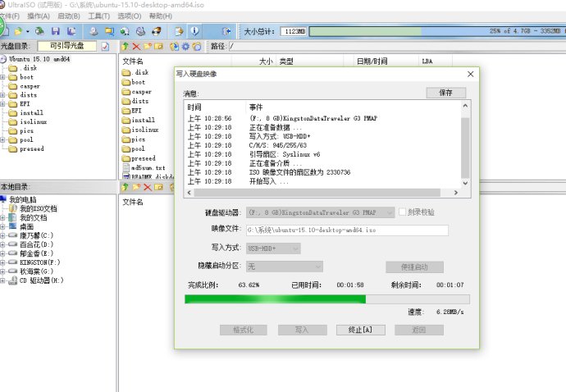Expand the EFI folder in image tree
Screen dimensions: 566x392
pos(2,104)
